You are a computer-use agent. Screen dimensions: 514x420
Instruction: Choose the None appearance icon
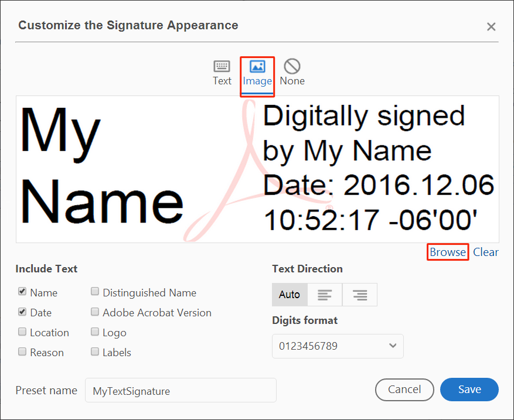coord(292,66)
